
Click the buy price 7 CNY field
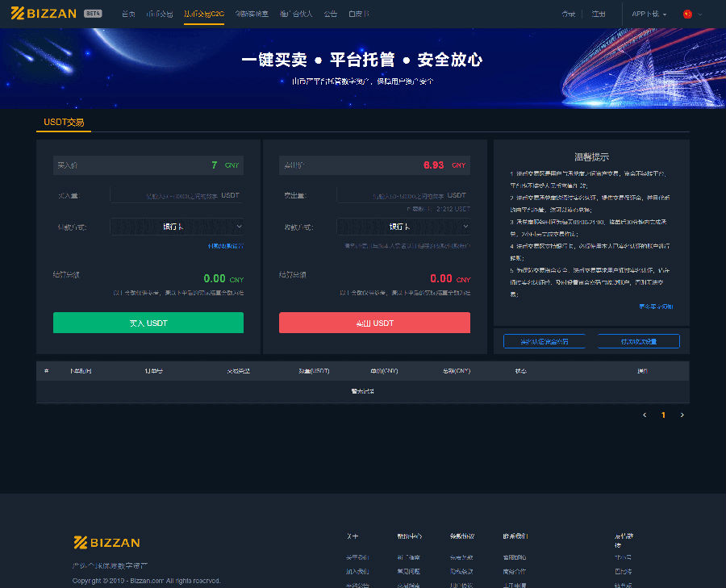[x=148, y=165]
